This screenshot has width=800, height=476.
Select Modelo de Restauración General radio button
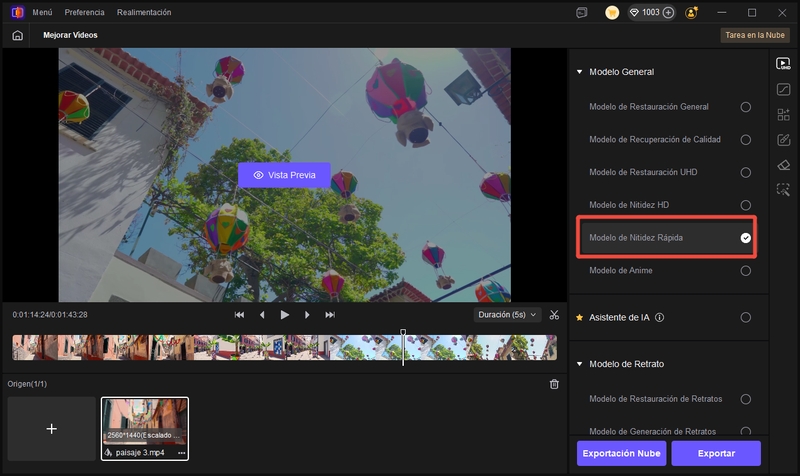pos(745,107)
